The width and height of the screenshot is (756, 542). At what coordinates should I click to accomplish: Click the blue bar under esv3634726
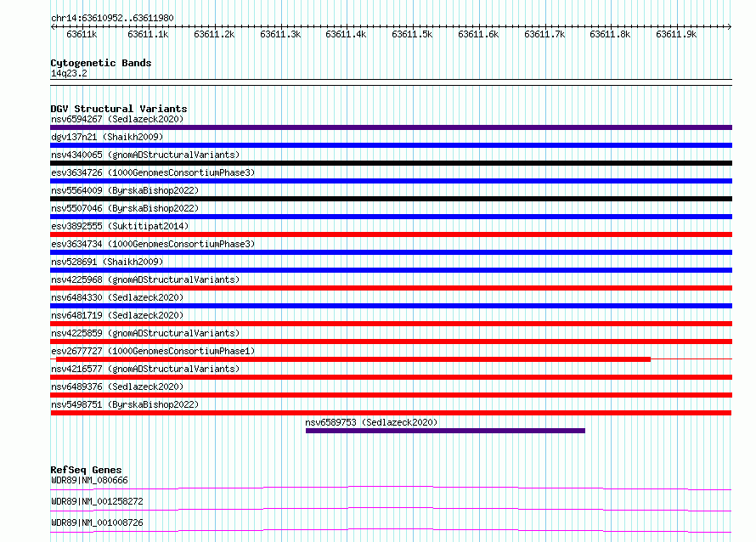coord(391,181)
